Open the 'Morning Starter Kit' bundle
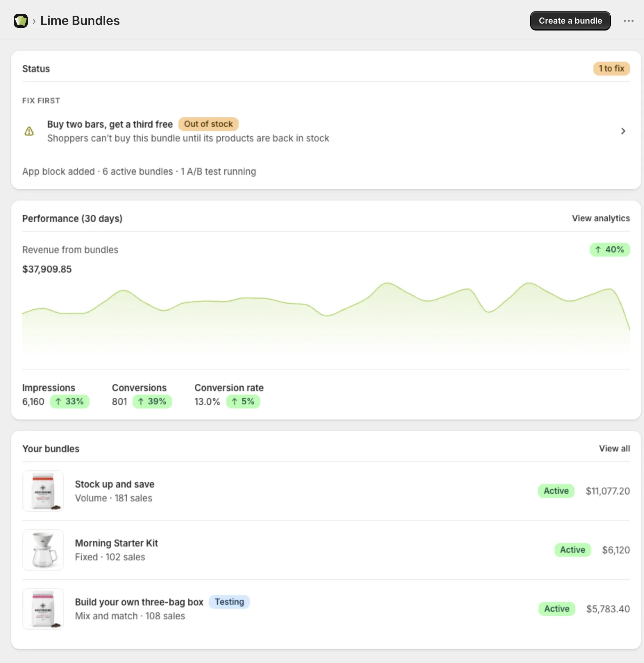644x663 pixels. tap(116, 543)
